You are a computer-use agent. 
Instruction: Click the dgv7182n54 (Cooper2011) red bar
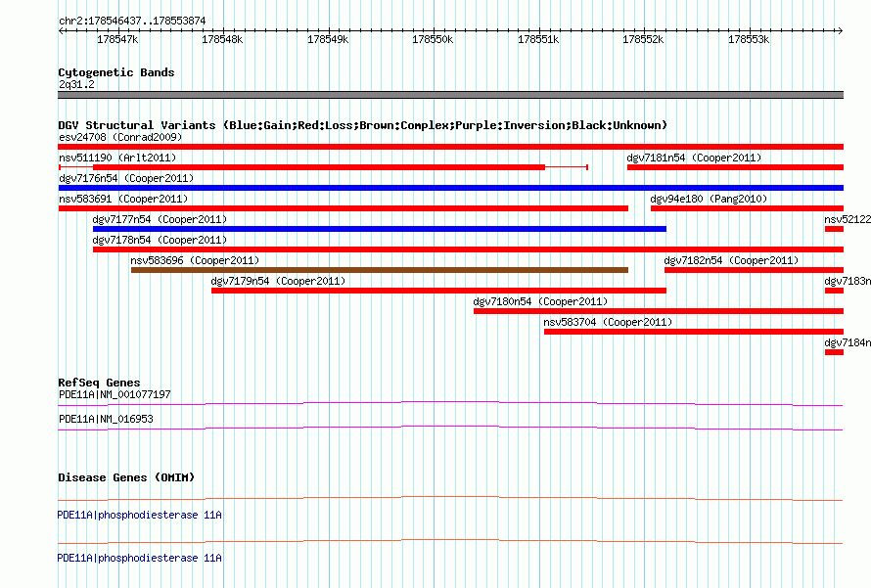click(x=754, y=270)
